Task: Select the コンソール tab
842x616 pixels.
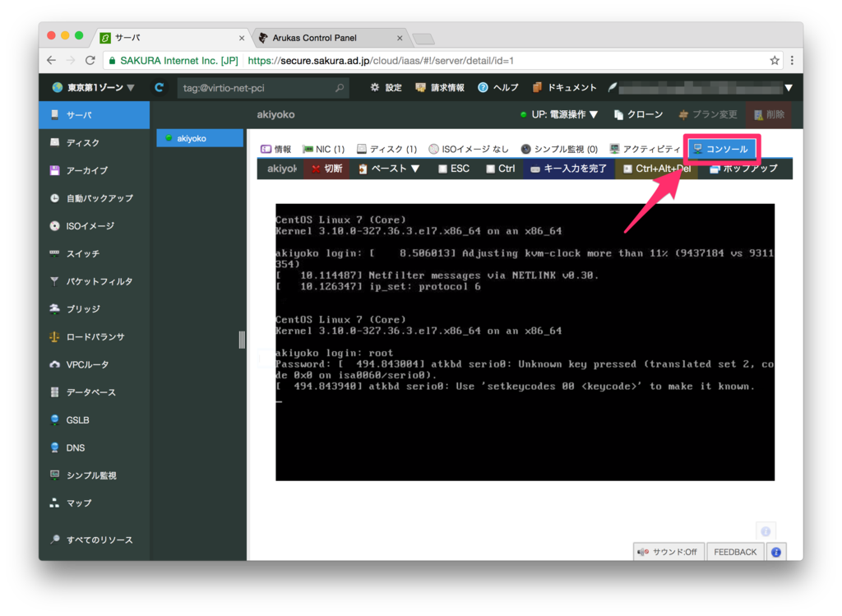Action: 720,149
